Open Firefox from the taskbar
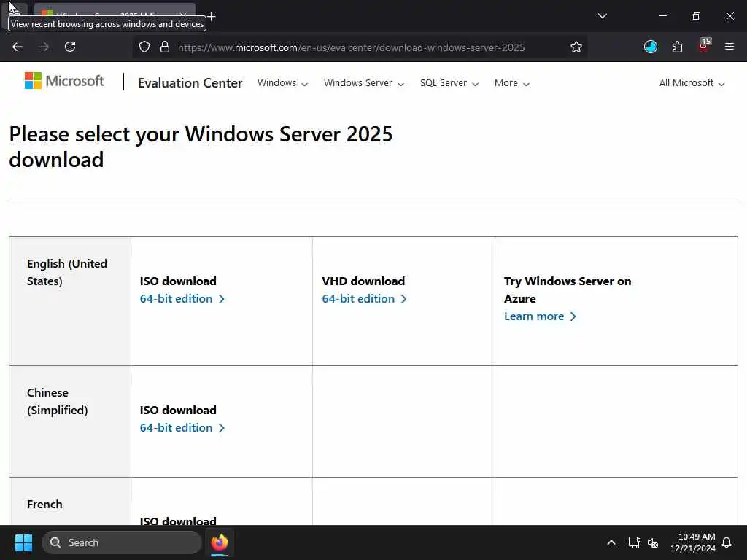The image size is (747, 560). [x=219, y=542]
